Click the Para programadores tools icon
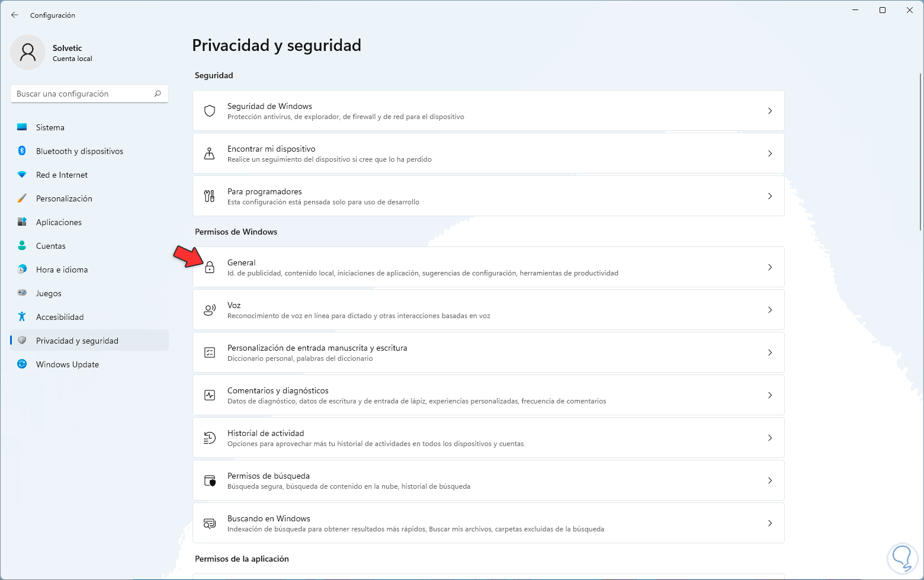The image size is (924, 580). pos(210,196)
